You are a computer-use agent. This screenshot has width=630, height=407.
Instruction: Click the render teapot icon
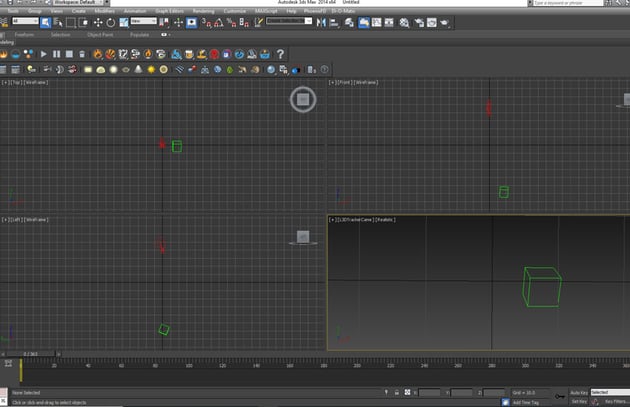pyautogui.click(x=444, y=21)
